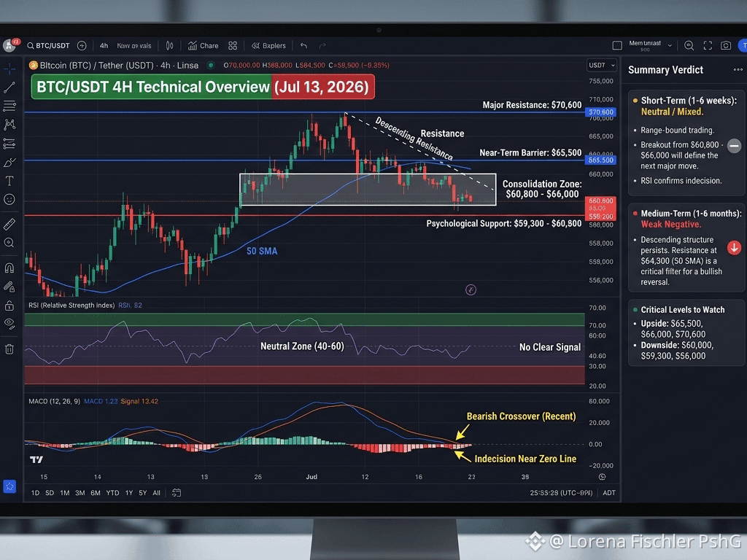
Task: Click the TradingView logo on MACD pane
Action: click(x=36, y=459)
